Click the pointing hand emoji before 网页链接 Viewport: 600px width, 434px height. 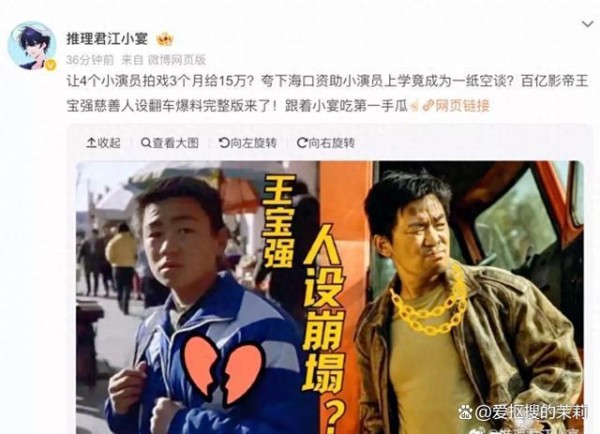tap(415, 106)
